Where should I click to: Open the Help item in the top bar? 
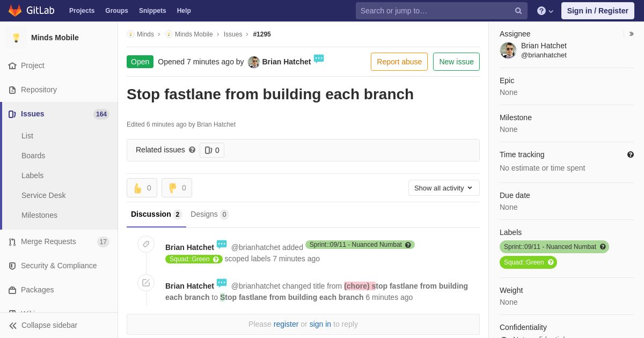click(x=184, y=11)
